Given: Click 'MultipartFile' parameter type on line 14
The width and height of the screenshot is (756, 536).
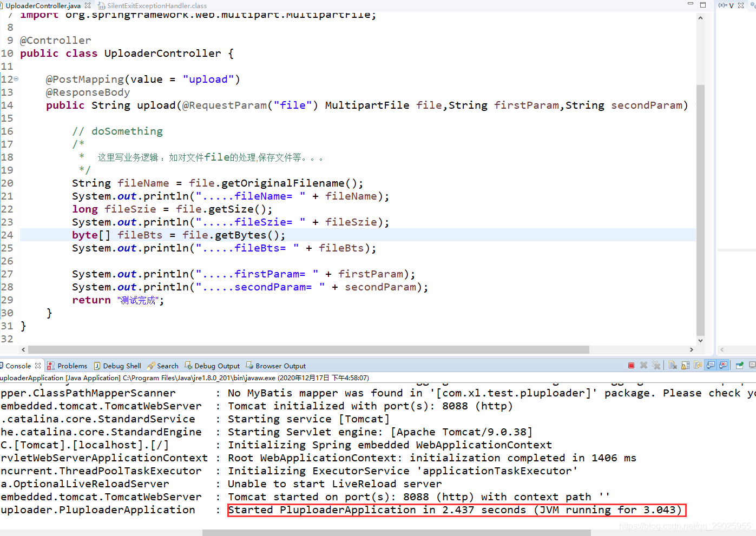Looking at the screenshot, I should (367, 105).
